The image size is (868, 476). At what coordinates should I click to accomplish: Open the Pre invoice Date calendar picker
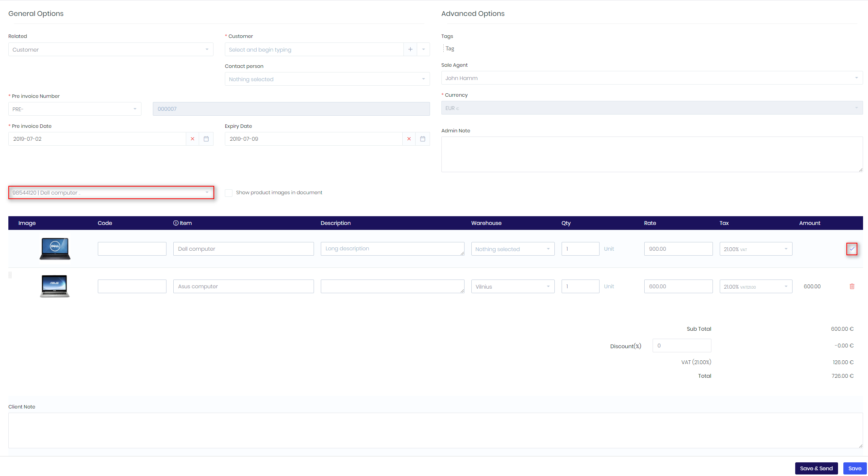click(206, 139)
